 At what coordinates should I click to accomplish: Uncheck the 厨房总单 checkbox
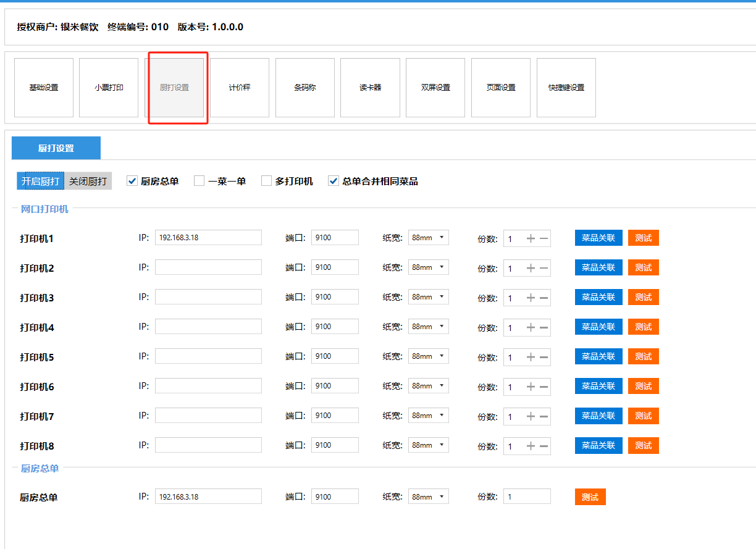132,181
